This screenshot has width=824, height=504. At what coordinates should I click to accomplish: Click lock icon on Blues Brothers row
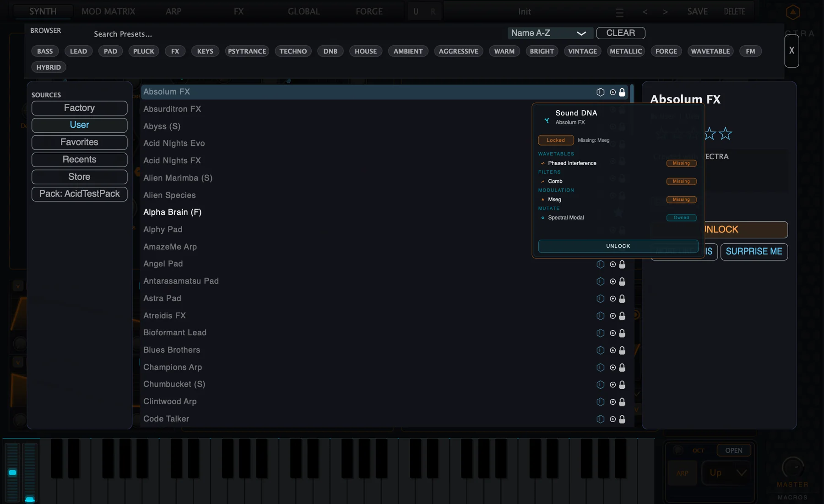point(622,350)
